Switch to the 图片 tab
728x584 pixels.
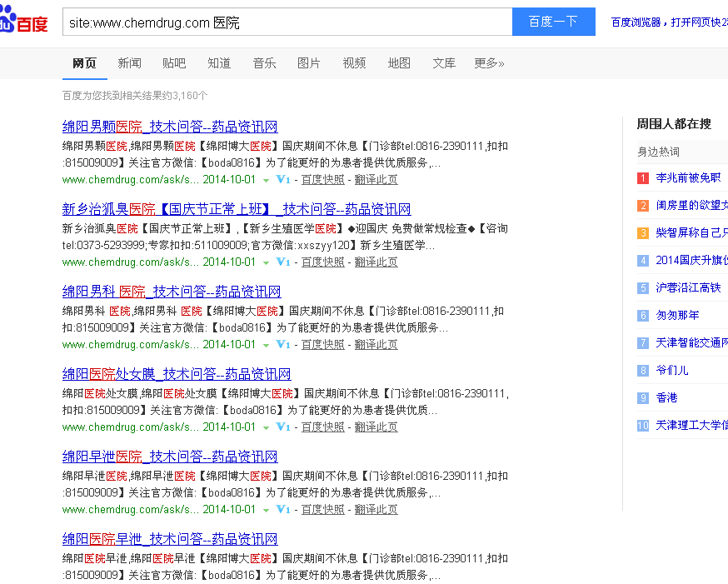tap(309, 62)
